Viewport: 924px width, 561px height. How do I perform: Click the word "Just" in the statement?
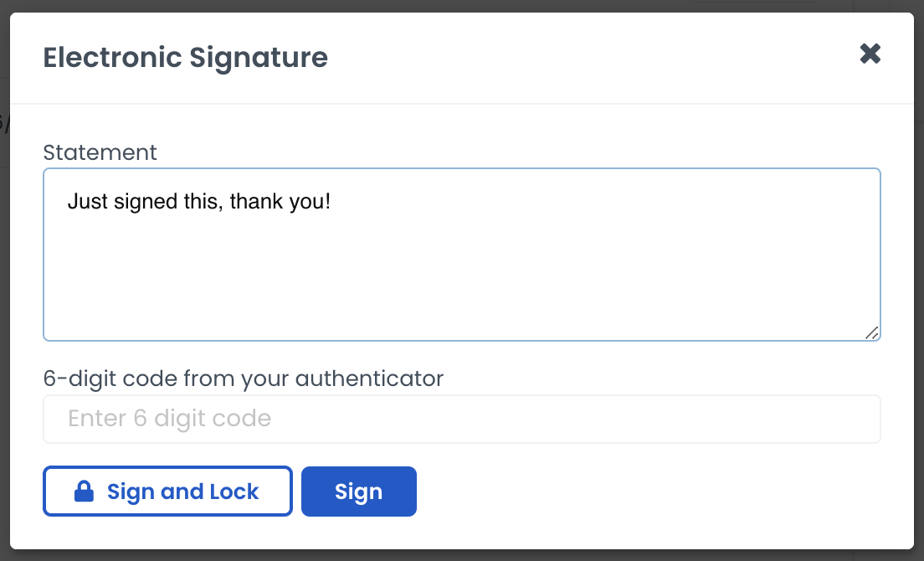coord(84,202)
